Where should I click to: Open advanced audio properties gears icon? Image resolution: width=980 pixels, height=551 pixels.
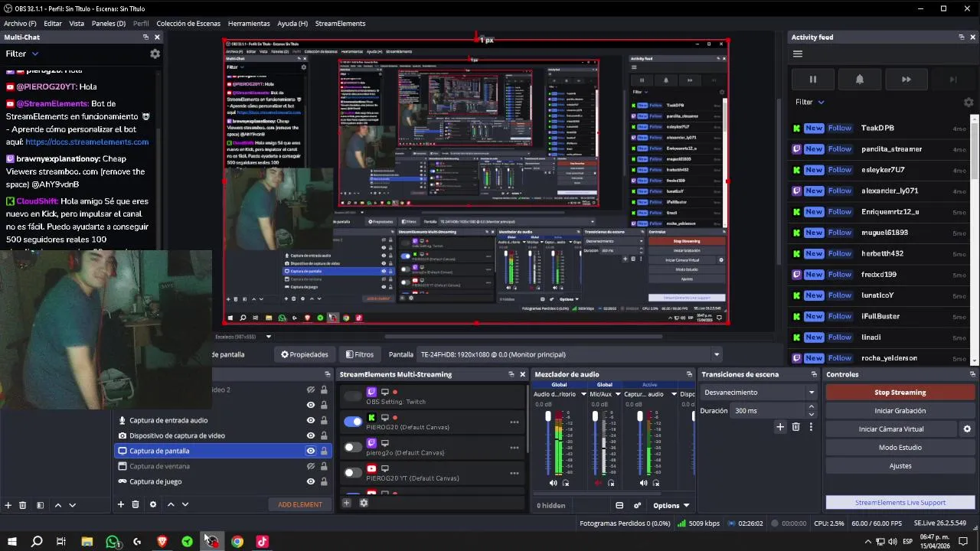(637, 505)
